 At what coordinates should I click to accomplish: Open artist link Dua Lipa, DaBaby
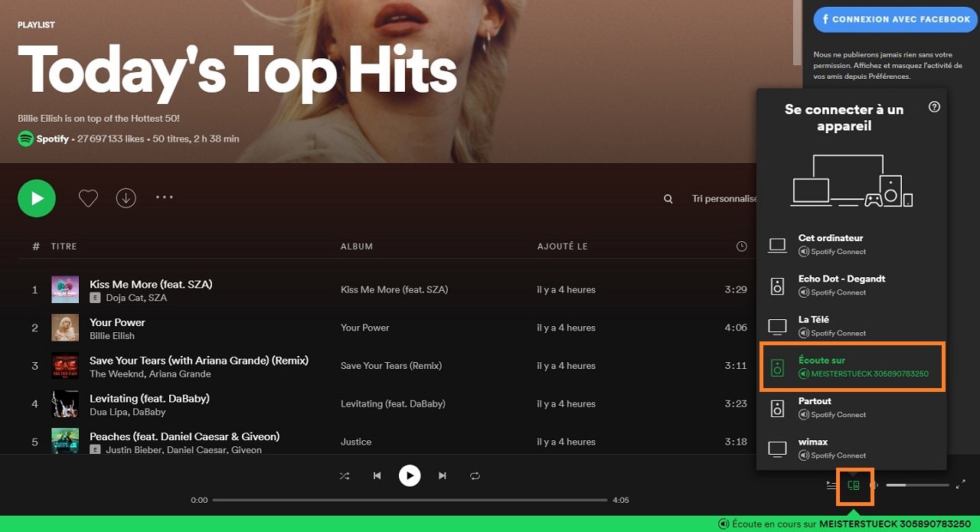[128, 413]
